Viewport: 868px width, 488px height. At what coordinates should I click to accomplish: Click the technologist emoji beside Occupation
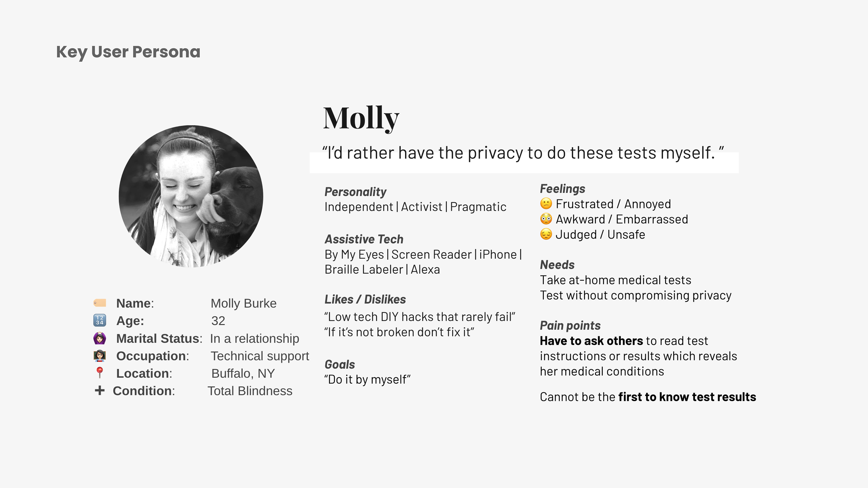click(x=100, y=356)
